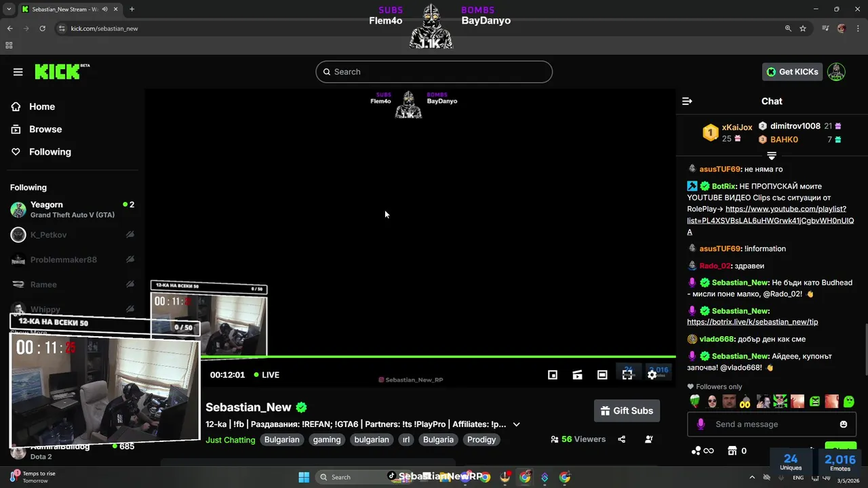Select the Prodigy tag
The width and height of the screenshot is (868, 488).
click(481, 440)
